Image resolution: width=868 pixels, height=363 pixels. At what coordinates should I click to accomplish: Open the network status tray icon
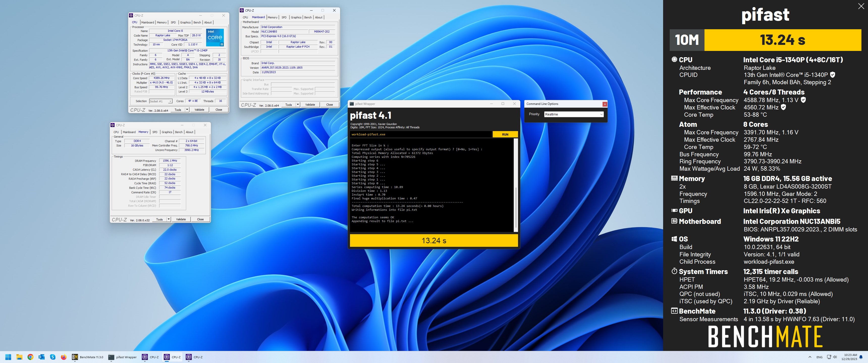pos(829,357)
